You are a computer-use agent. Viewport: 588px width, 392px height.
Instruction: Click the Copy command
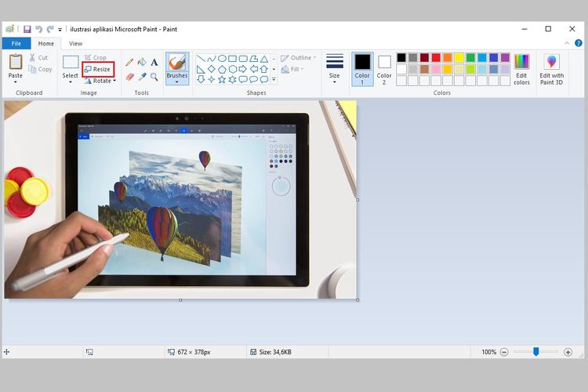point(40,70)
